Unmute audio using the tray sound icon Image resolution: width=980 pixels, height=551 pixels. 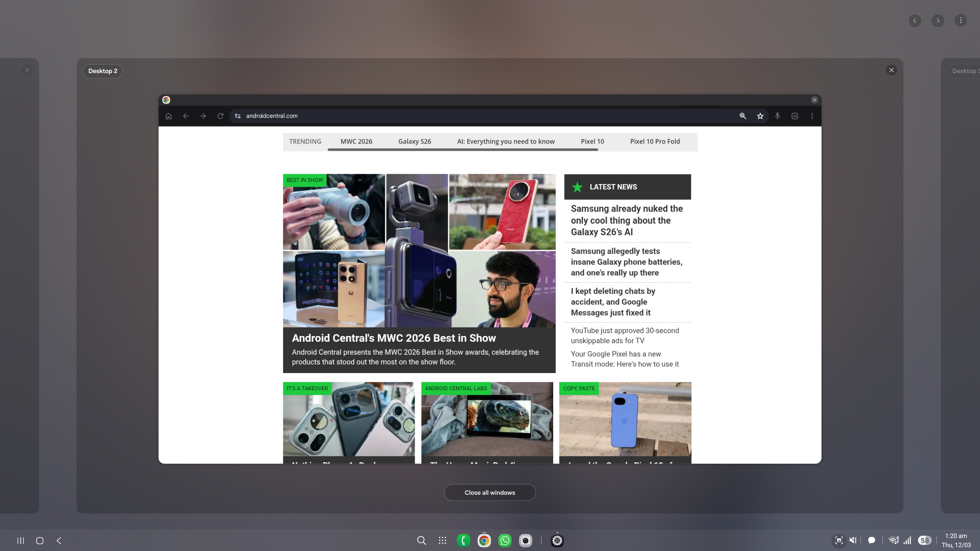pos(853,540)
